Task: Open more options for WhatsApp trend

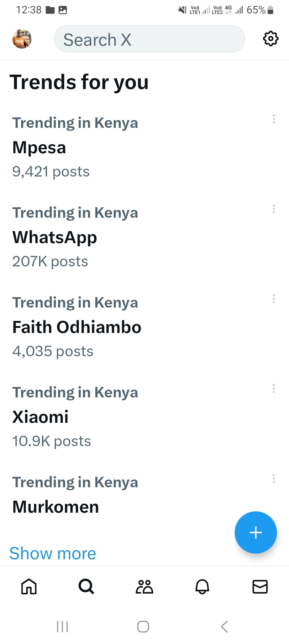Action: click(x=273, y=209)
